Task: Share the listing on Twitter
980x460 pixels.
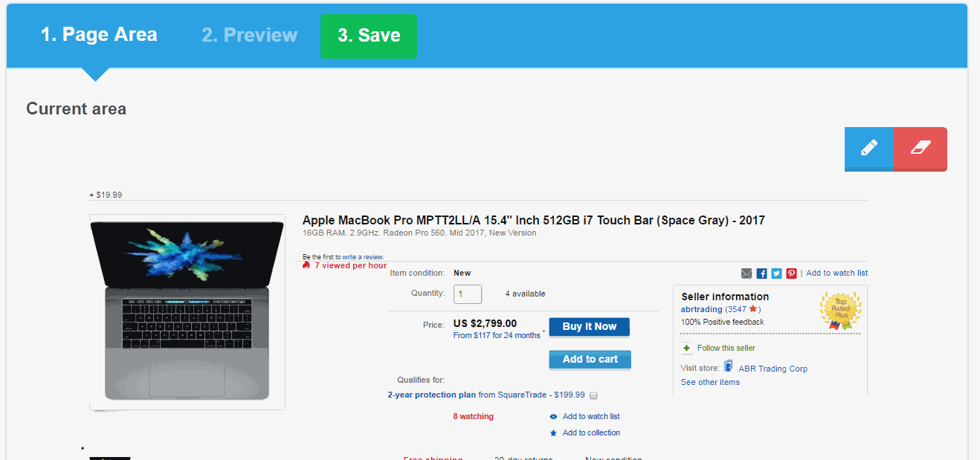Action: tap(776, 273)
